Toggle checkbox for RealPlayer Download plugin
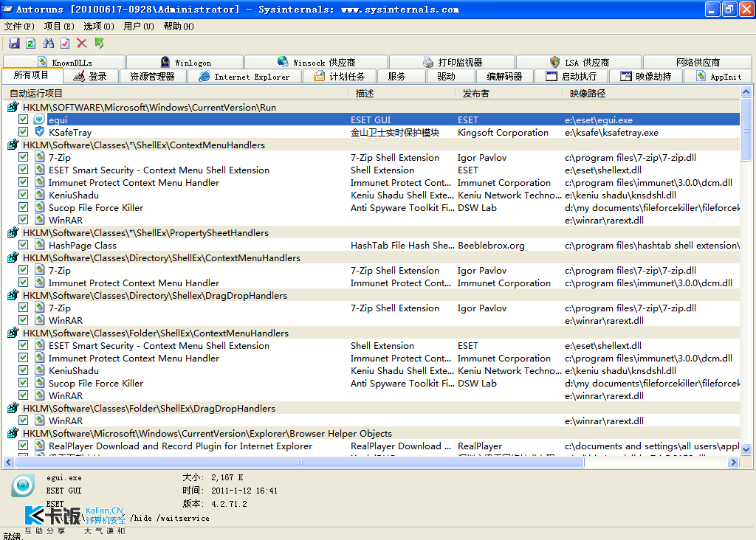The width and height of the screenshot is (756, 540). [23, 445]
